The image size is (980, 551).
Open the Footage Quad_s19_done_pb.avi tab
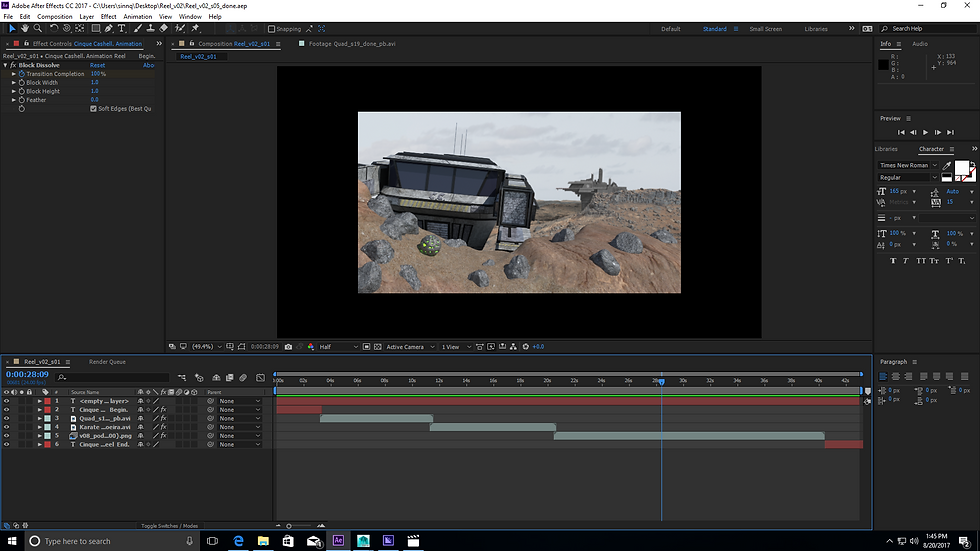pos(352,44)
